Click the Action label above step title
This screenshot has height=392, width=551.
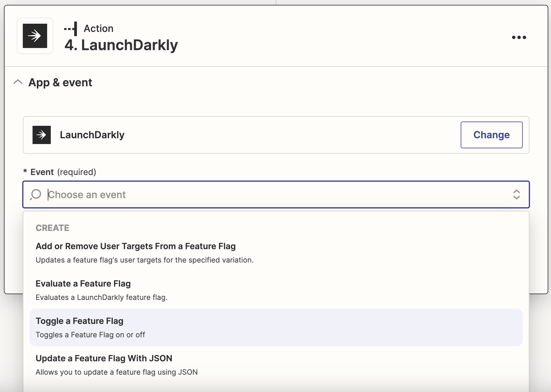coord(99,29)
